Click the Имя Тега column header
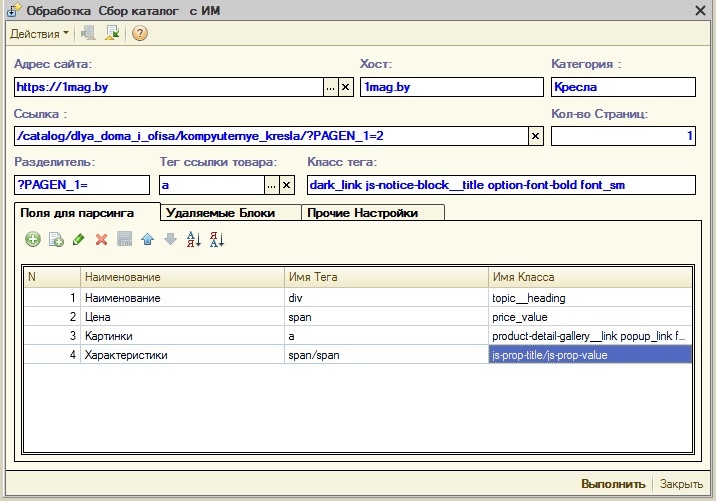Screen dimensions: 716x501 [x=386, y=277]
